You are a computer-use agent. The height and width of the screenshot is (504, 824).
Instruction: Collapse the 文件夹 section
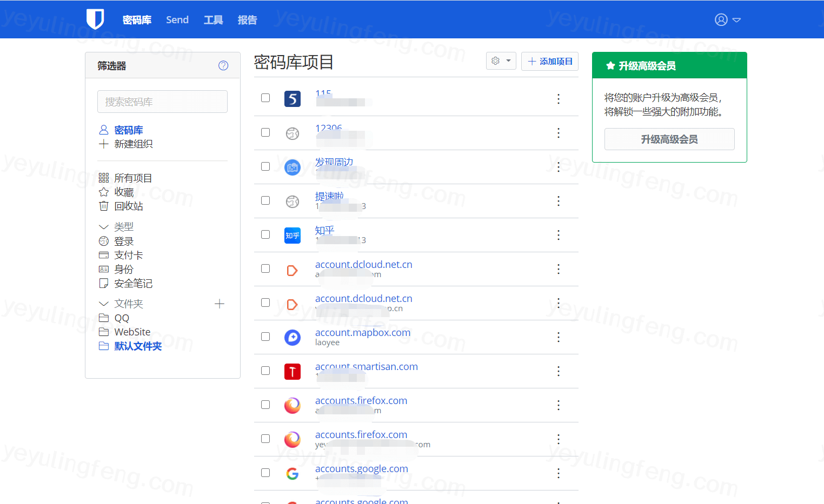coord(104,304)
